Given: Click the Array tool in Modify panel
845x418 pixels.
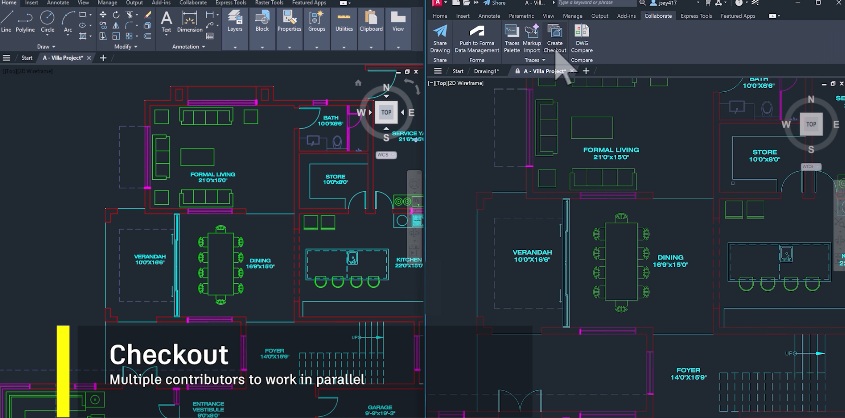Looking at the screenshot, I should pyautogui.click(x=129, y=36).
